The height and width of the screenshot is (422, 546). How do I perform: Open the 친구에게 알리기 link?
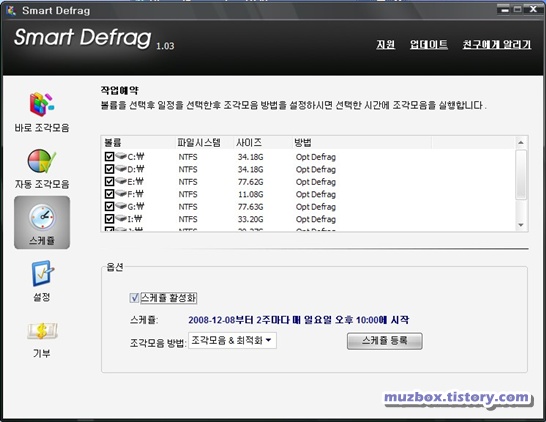click(497, 45)
